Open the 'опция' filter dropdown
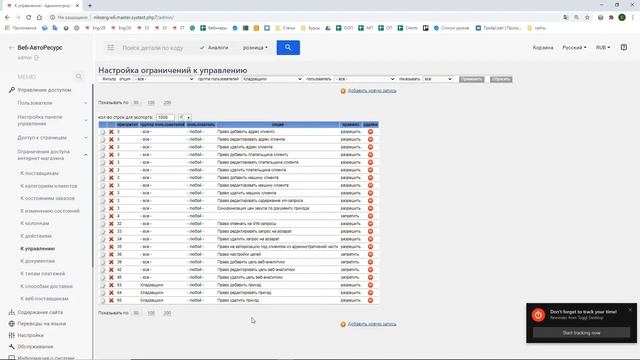The image size is (640, 360). coord(164,79)
